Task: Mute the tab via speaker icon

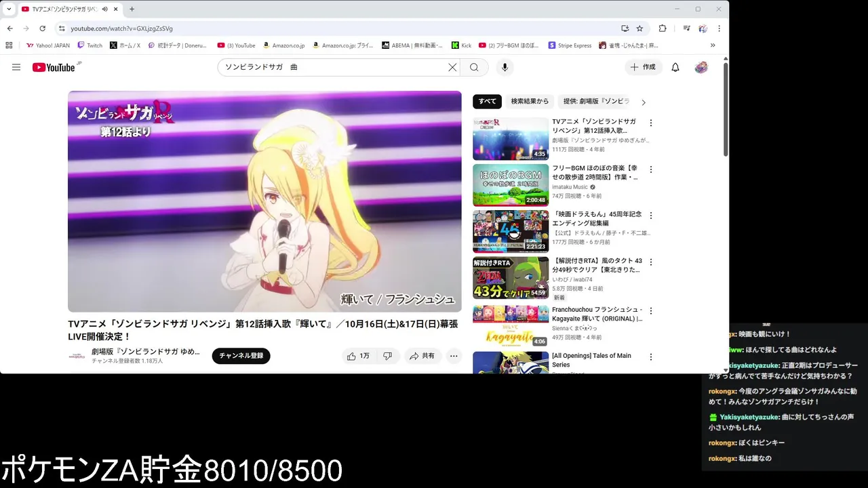Action: click(104, 9)
